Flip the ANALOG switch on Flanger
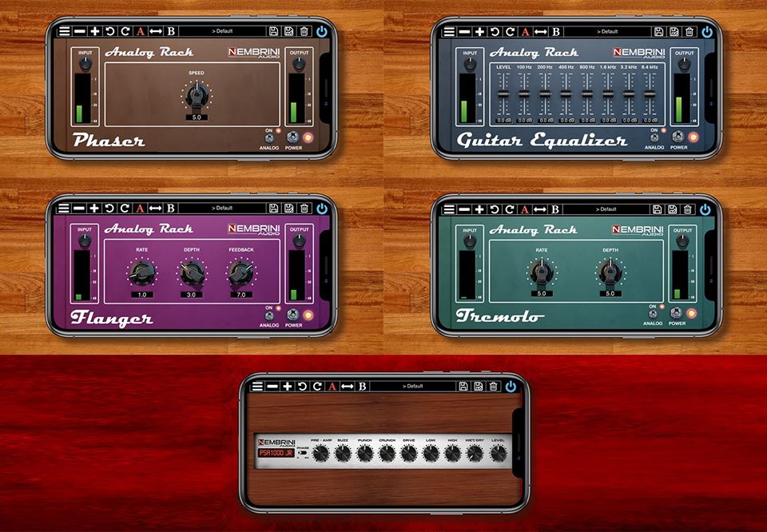 pos(269,316)
